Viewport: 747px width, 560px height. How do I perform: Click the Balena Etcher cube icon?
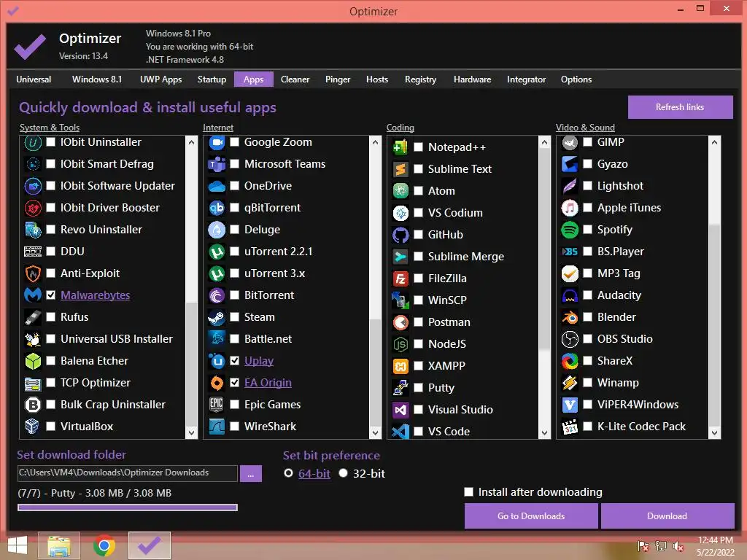tap(33, 361)
